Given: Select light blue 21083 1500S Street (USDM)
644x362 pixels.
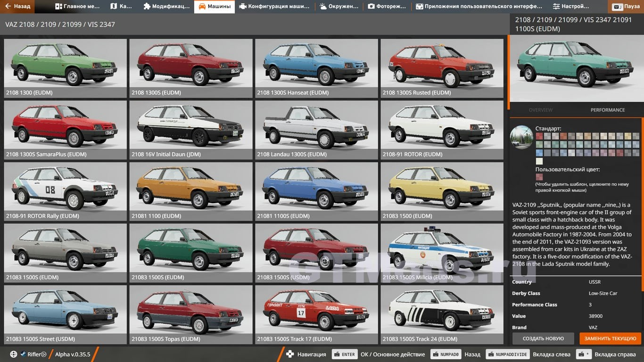Looking at the screenshot, I should coord(66,314).
